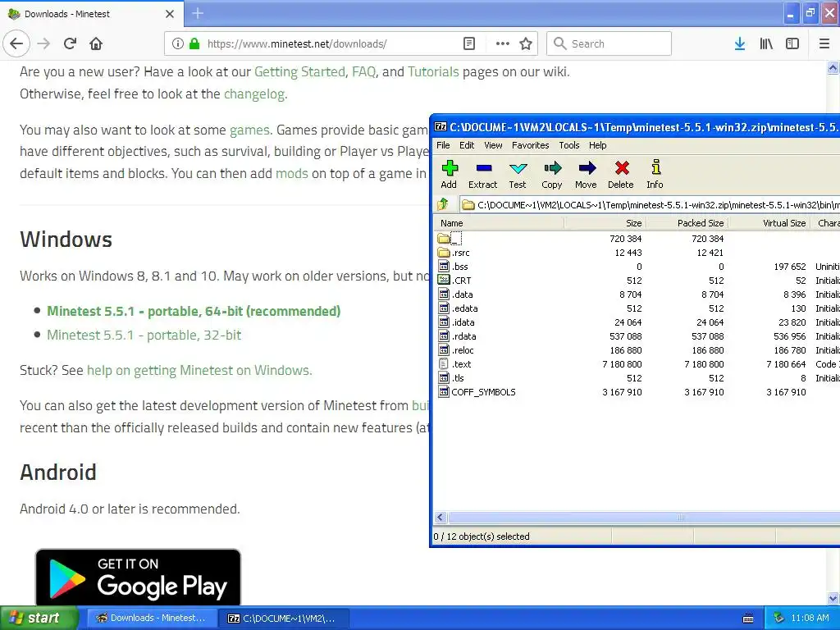Image resolution: width=840 pixels, height=630 pixels.
Task: Click the 7-Zip horizontal scrollbar thumb
Action: 680,518
